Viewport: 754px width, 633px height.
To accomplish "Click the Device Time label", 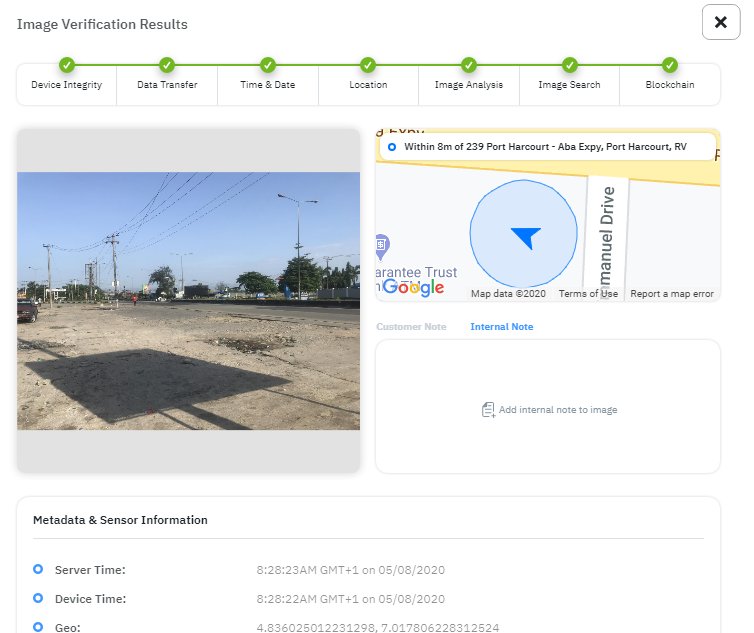I will coord(90,599).
